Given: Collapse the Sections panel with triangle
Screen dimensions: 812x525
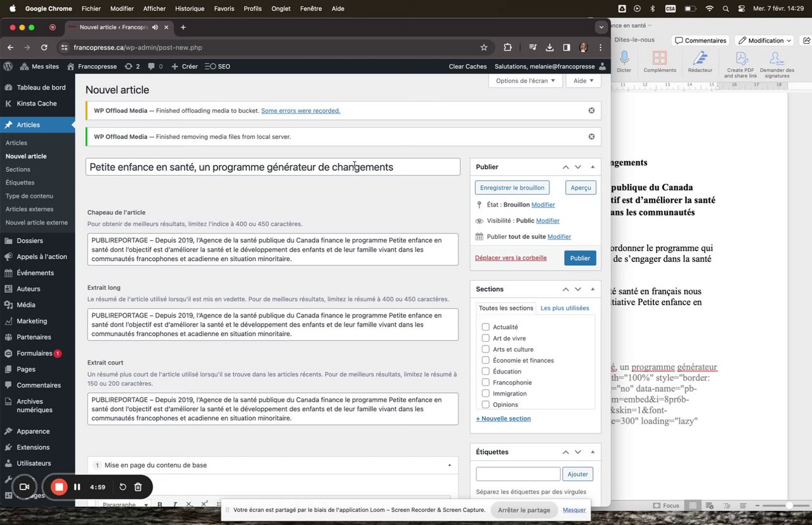Looking at the screenshot, I should tap(593, 289).
